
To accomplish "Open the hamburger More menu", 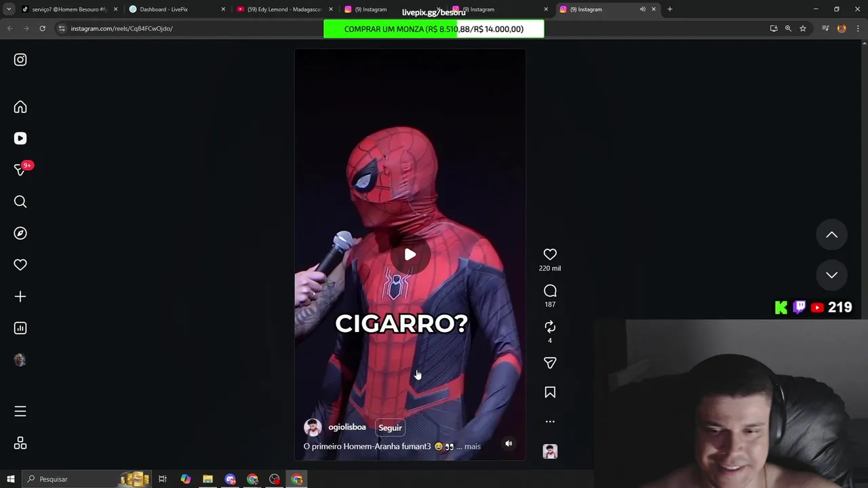I will pos(20,411).
